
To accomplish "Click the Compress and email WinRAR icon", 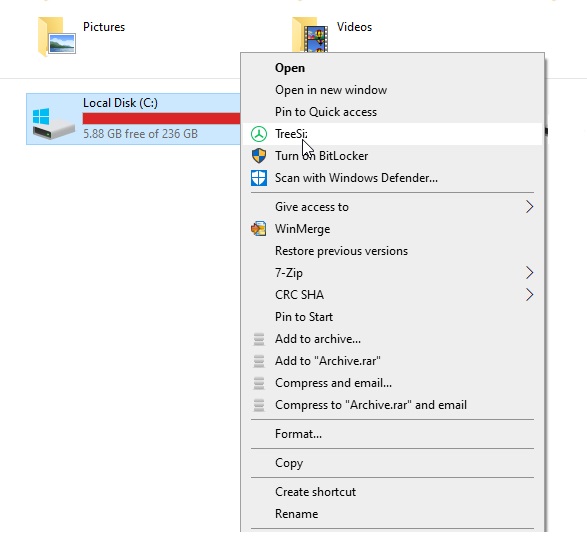I will 259,383.
